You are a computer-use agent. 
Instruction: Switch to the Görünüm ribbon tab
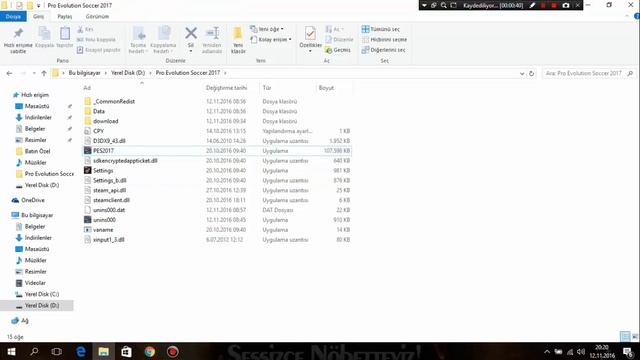pyautogui.click(x=97, y=17)
